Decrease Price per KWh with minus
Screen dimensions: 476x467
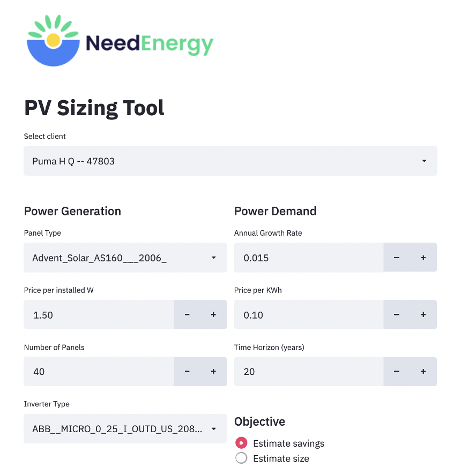[x=397, y=314]
